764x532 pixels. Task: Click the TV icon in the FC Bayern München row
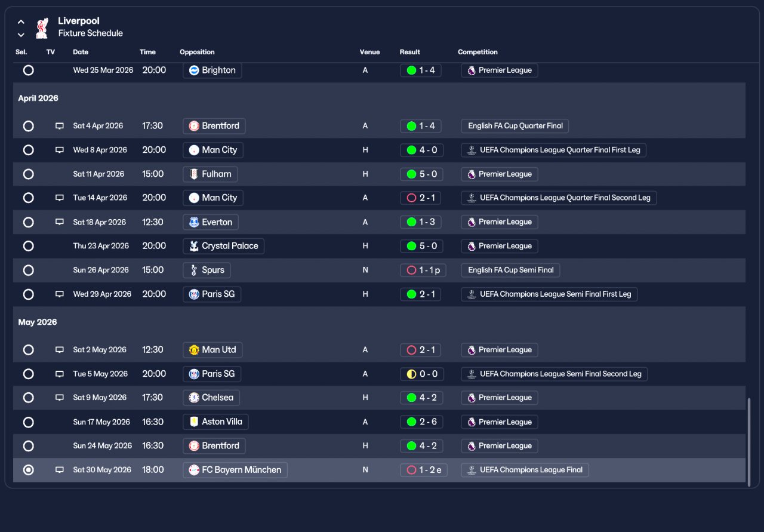pyautogui.click(x=60, y=470)
